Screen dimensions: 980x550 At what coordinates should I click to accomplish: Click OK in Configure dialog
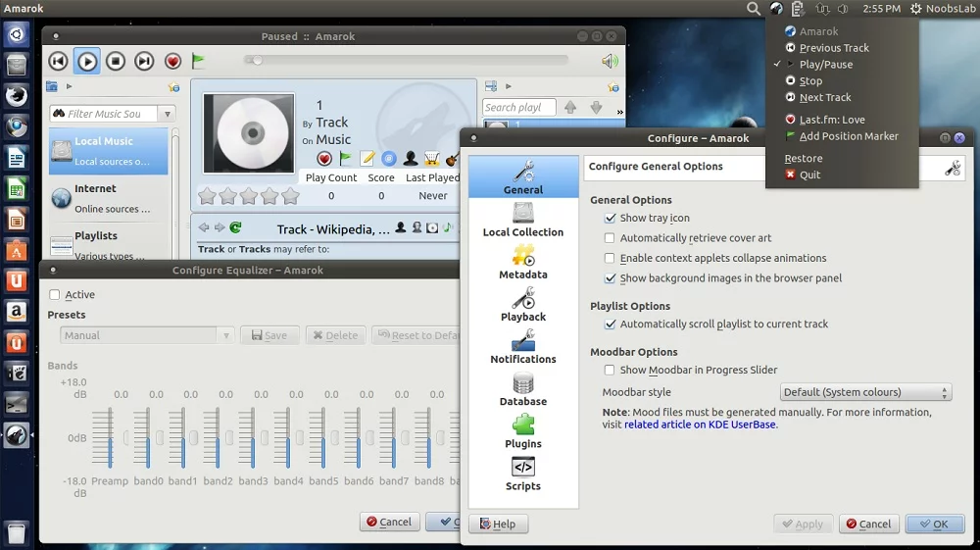(x=934, y=525)
